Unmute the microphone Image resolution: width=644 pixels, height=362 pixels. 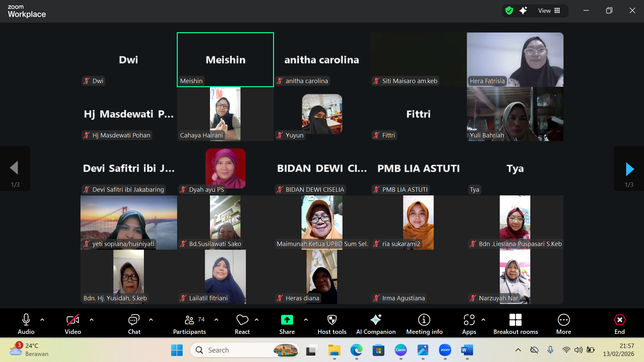pyautogui.click(x=26, y=323)
